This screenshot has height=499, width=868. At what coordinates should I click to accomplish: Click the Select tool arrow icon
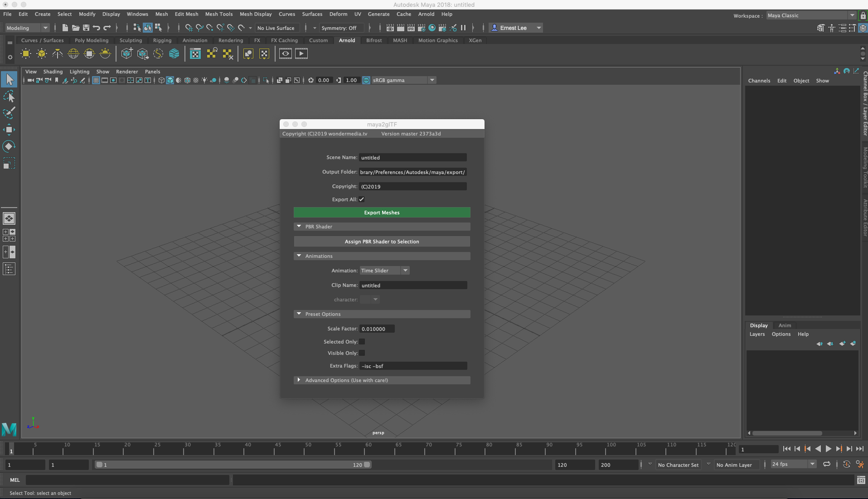[x=9, y=79]
